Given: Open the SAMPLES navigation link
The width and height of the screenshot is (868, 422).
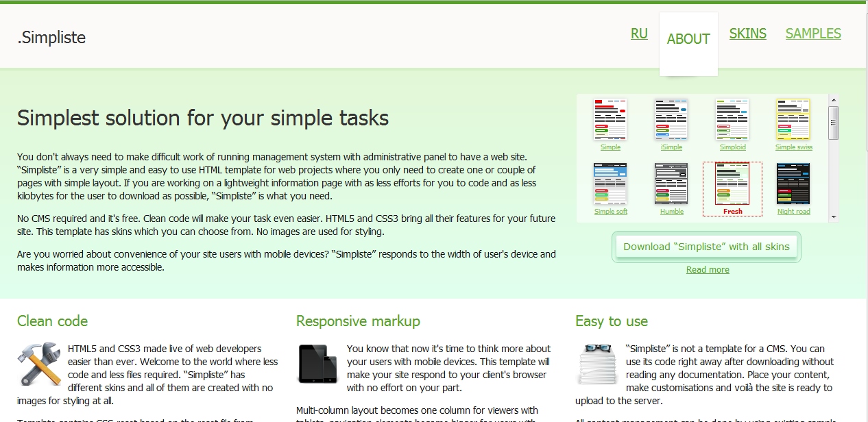Looking at the screenshot, I should click(813, 34).
